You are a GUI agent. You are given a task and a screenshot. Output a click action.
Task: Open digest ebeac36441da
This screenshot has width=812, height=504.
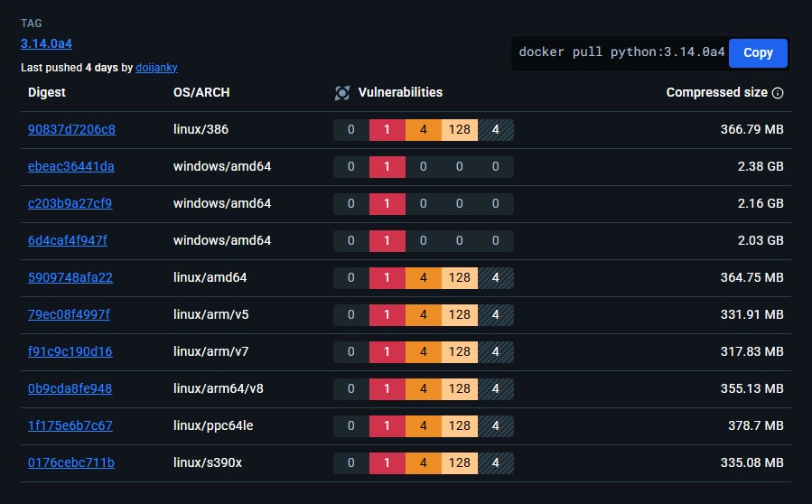coord(71,166)
